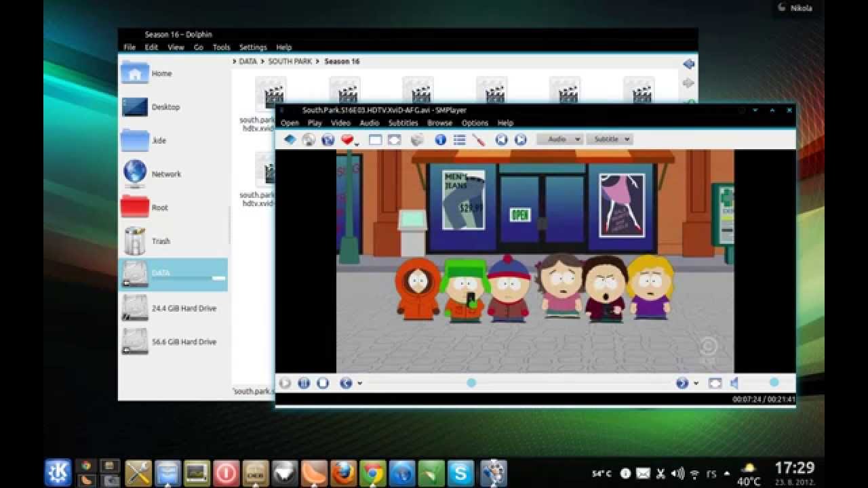Open the SMPlayer Browse menu
868x488 pixels.
pos(439,123)
